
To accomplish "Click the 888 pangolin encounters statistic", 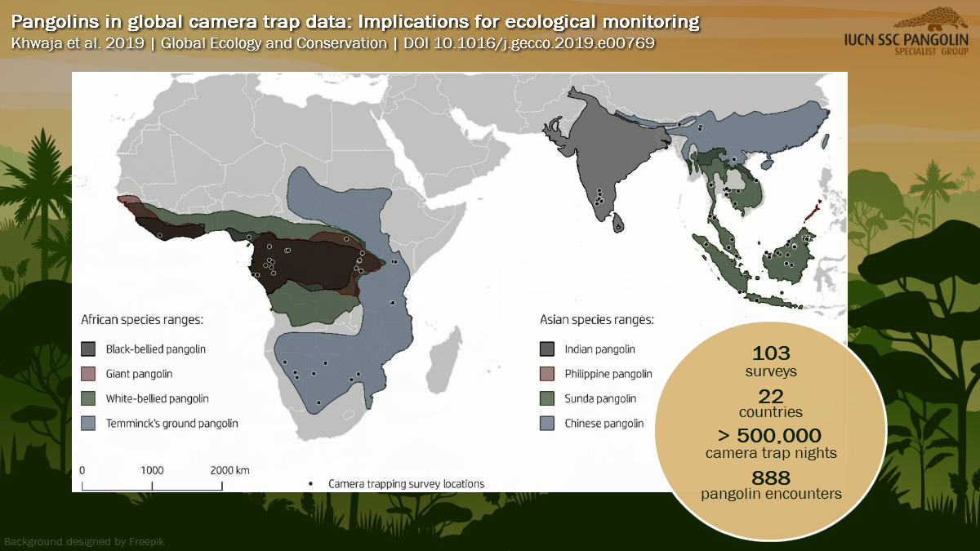I will (x=771, y=486).
